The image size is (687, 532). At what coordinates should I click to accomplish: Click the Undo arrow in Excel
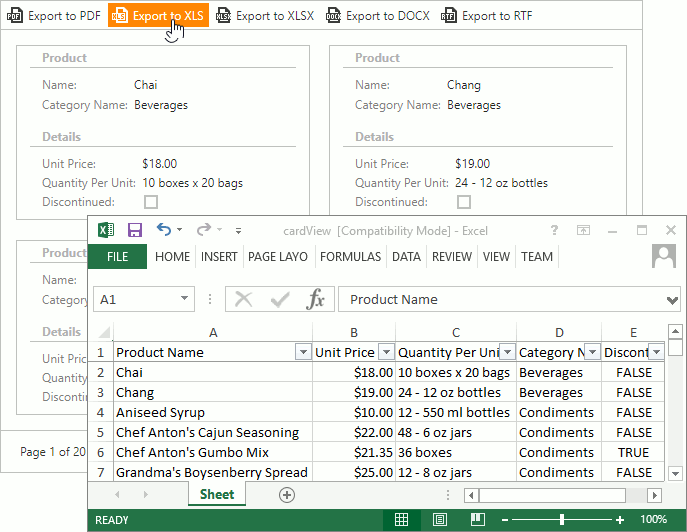click(x=163, y=229)
